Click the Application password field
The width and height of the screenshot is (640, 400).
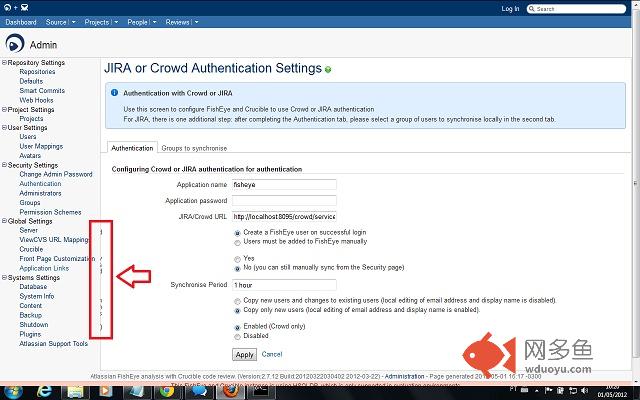click(284, 200)
